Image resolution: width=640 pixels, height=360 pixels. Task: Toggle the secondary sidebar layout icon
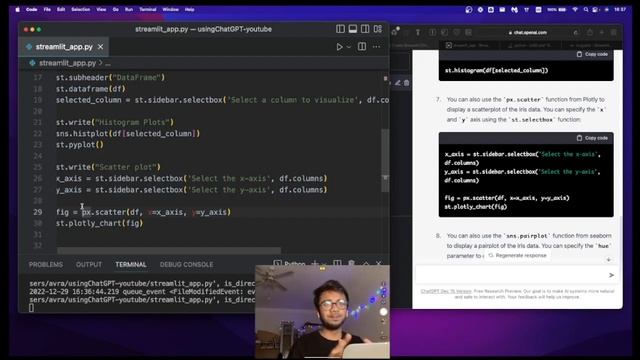click(365, 29)
